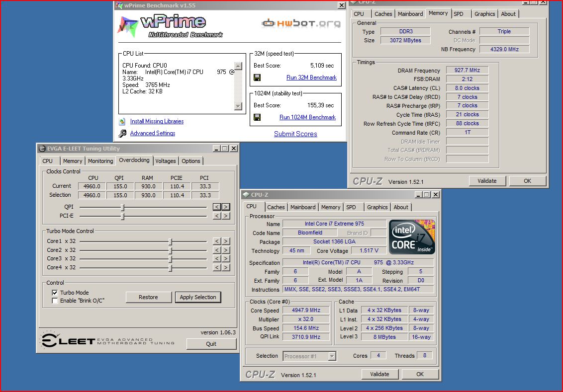563x392 pixels.
Task: Decrease QPI with the left arrow button
Action: click(217, 207)
